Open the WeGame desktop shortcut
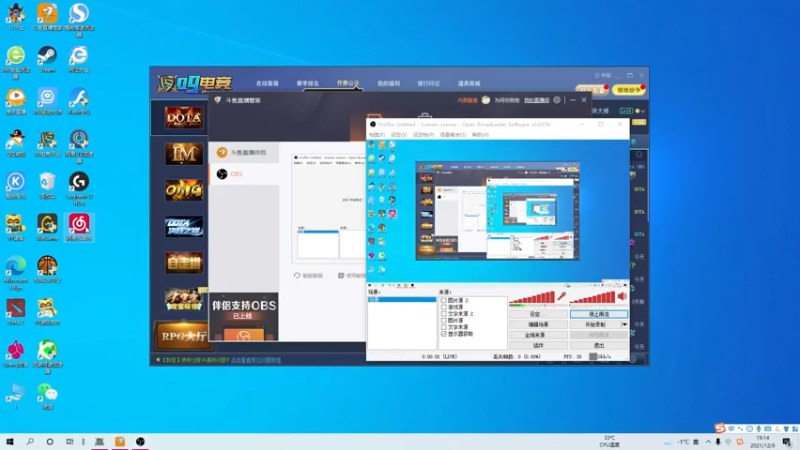The width and height of the screenshot is (800, 450). (x=47, y=228)
